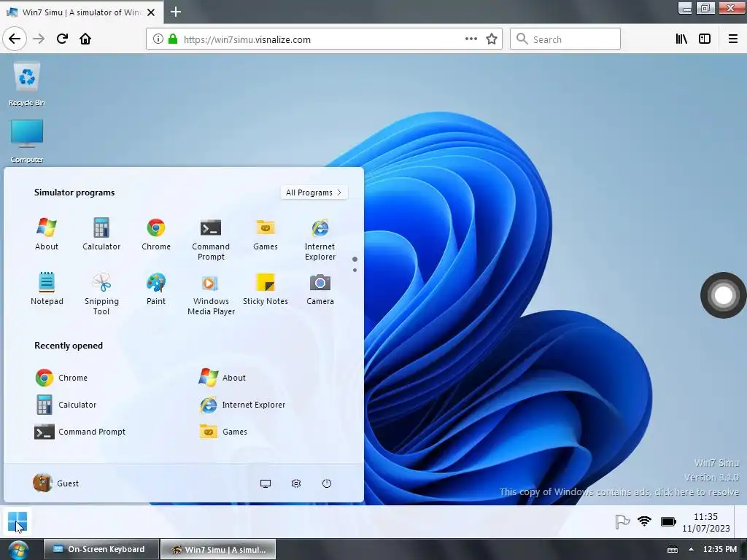Click the ads notice link to resolve

coord(619,492)
